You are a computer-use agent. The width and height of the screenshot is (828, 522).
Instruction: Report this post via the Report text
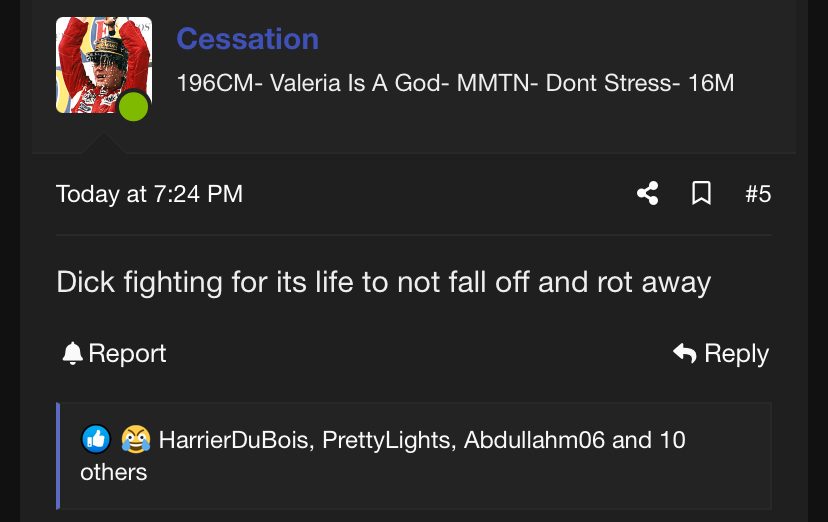point(127,353)
